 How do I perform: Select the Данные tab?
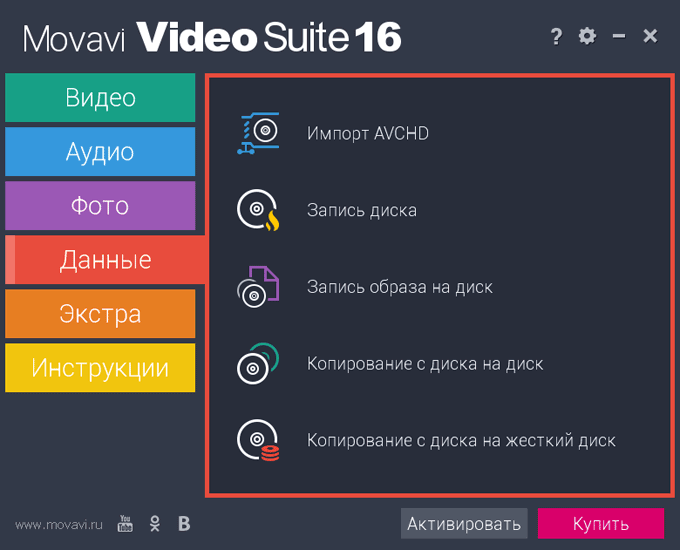click(105, 260)
